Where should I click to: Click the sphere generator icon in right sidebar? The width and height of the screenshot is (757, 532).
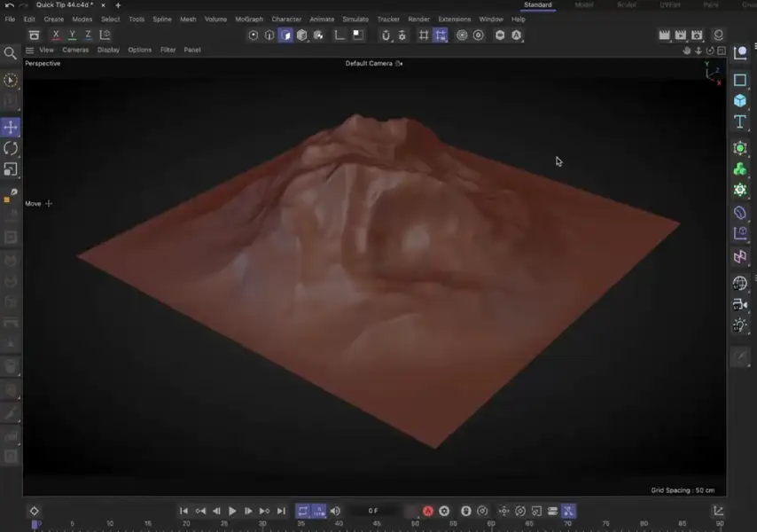pos(740,147)
